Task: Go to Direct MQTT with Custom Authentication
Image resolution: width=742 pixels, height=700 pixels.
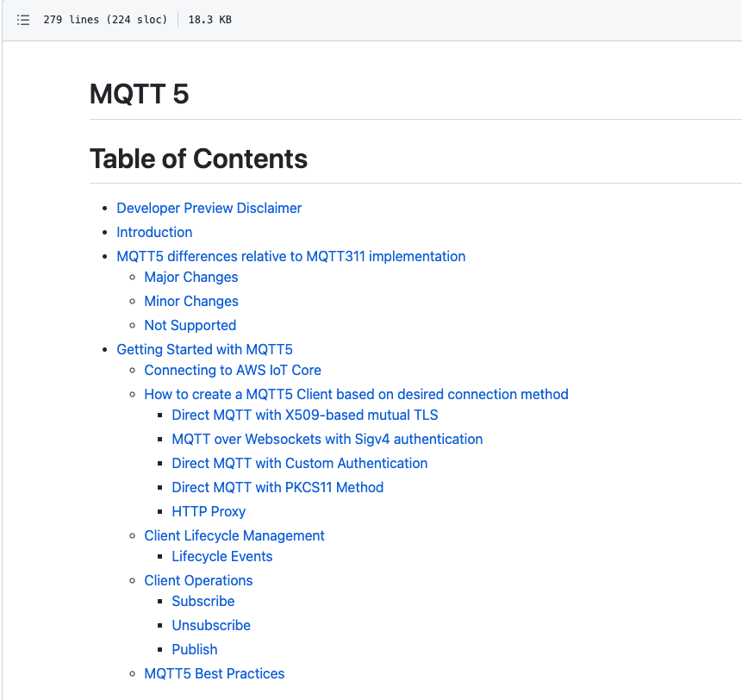Action: (300, 463)
